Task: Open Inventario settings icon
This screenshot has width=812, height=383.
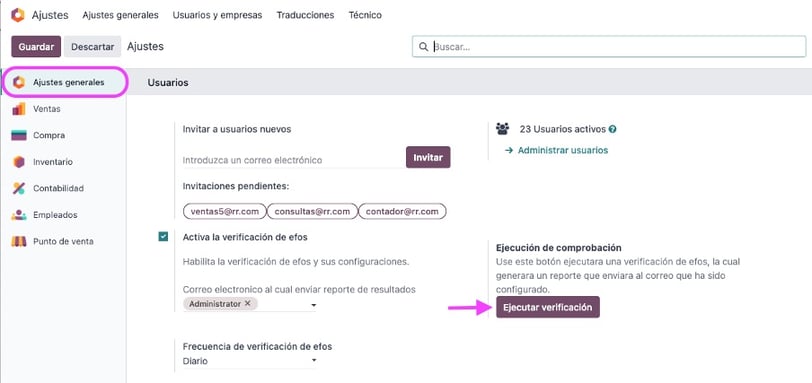Action: tap(19, 162)
